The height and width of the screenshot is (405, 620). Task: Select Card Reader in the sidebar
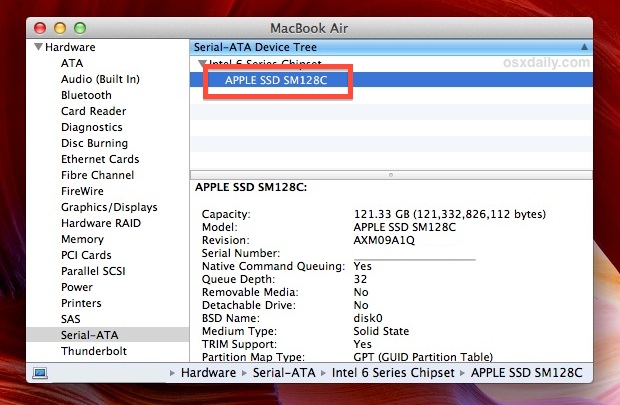point(94,111)
